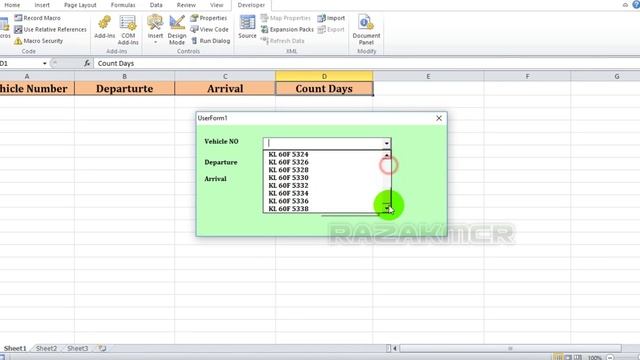Switch to Sheet3 tab
This screenshot has width=640, height=360.
[77, 349]
